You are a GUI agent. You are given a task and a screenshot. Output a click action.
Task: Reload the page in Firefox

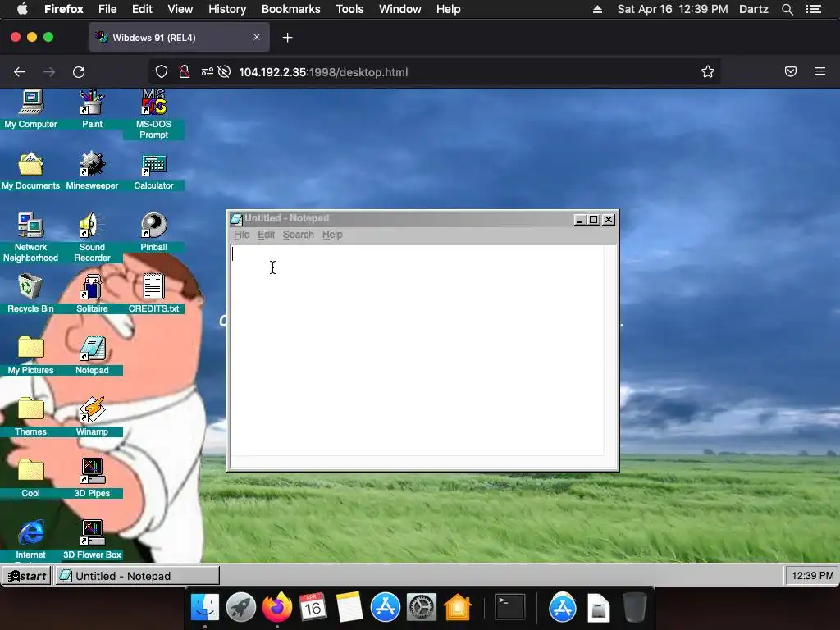(x=79, y=72)
